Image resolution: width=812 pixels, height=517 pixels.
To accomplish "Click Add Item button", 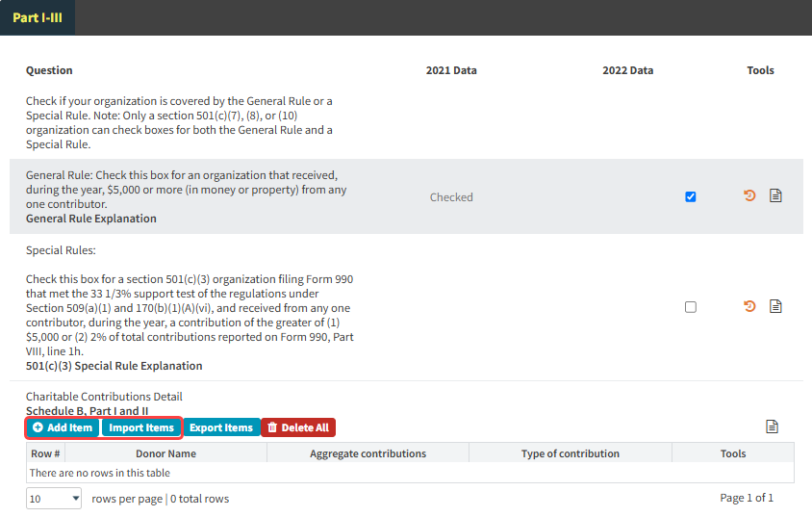I will click(x=62, y=427).
